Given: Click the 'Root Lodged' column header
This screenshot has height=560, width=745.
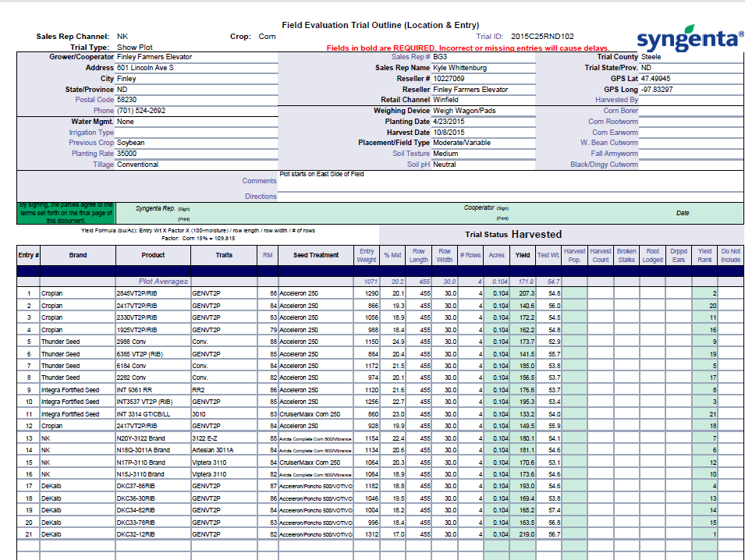Looking at the screenshot, I should click(653, 256).
